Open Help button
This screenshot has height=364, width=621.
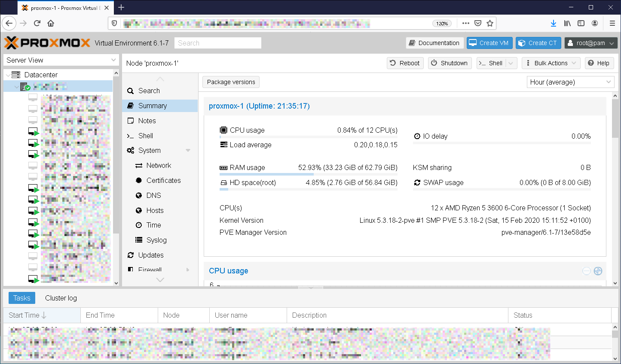pos(599,63)
